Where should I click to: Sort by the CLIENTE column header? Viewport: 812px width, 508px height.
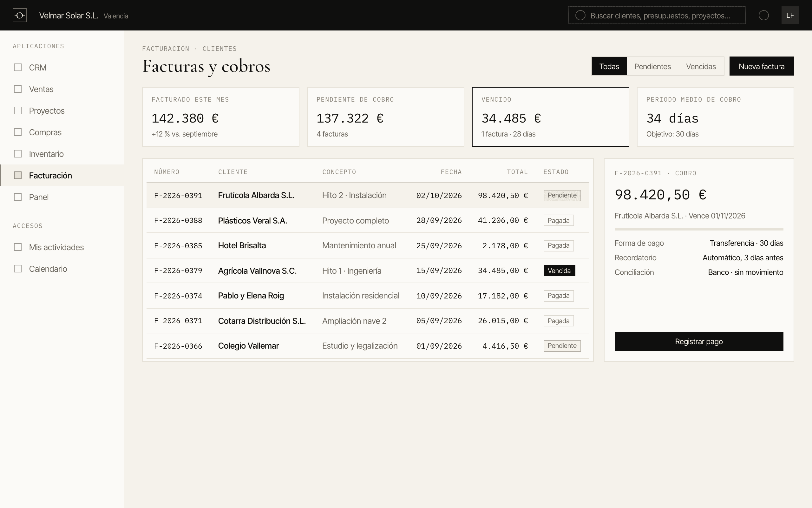233,172
